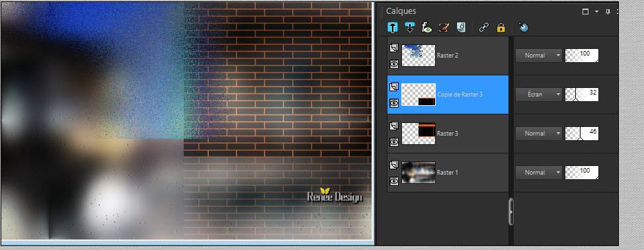Image resolution: width=644 pixels, height=250 pixels.
Task: Toggle visibility of Copie de Raster 3
Action: pyautogui.click(x=394, y=103)
